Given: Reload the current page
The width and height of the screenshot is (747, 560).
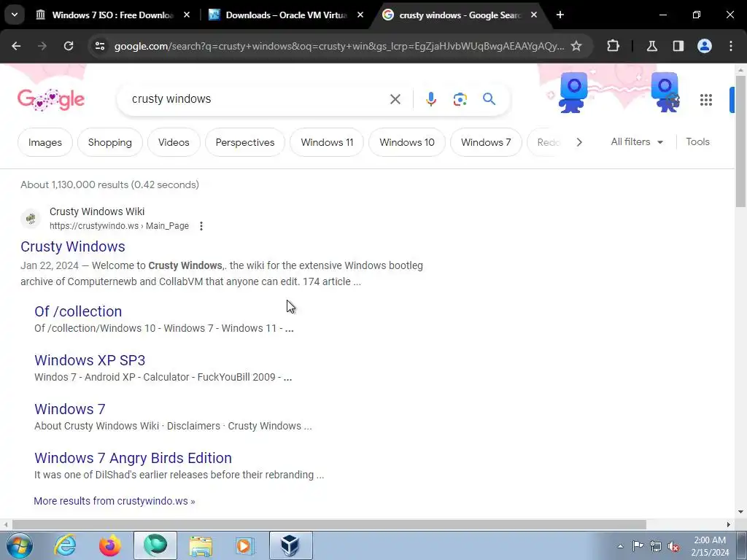Looking at the screenshot, I should click(69, 46).
